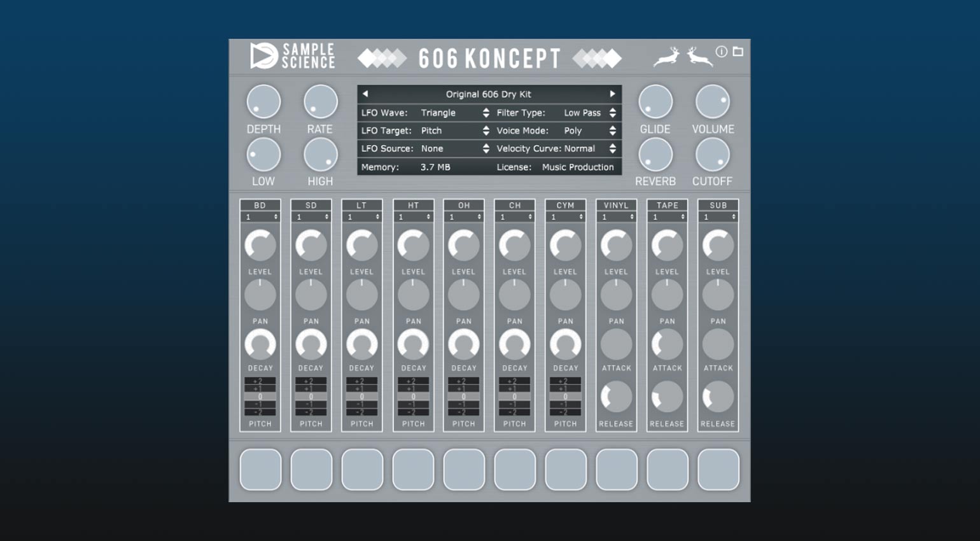Viewport: 980px width, 541px height.
Task: Click the DEPTH knob
Action: 263,102
